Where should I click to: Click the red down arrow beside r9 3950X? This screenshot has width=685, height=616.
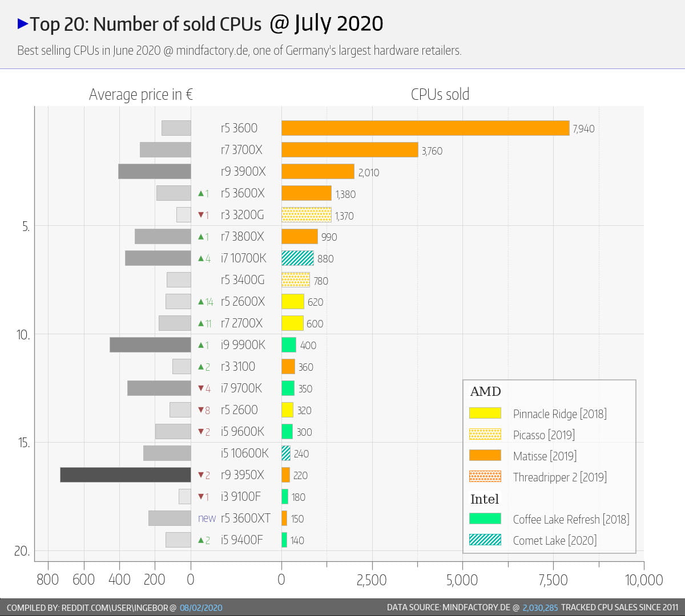point(201,475)
